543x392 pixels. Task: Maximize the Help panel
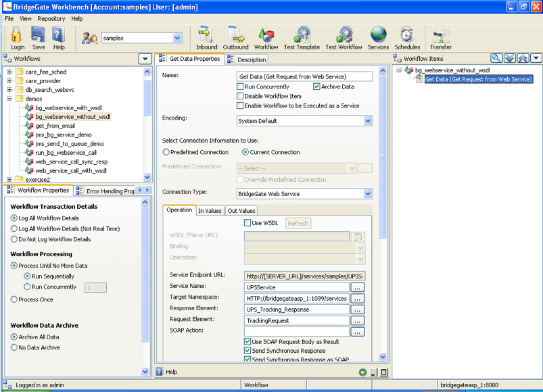(383, 372)
